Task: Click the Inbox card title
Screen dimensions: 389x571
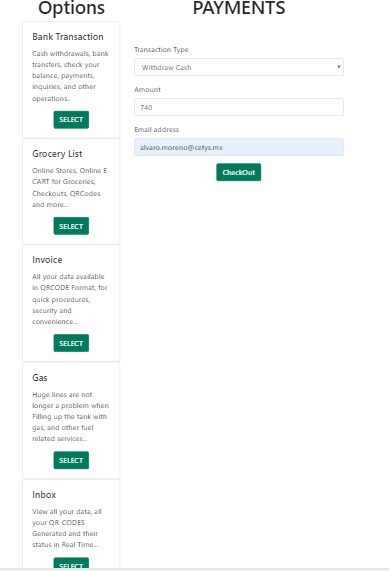Action: tap(44, 495)
